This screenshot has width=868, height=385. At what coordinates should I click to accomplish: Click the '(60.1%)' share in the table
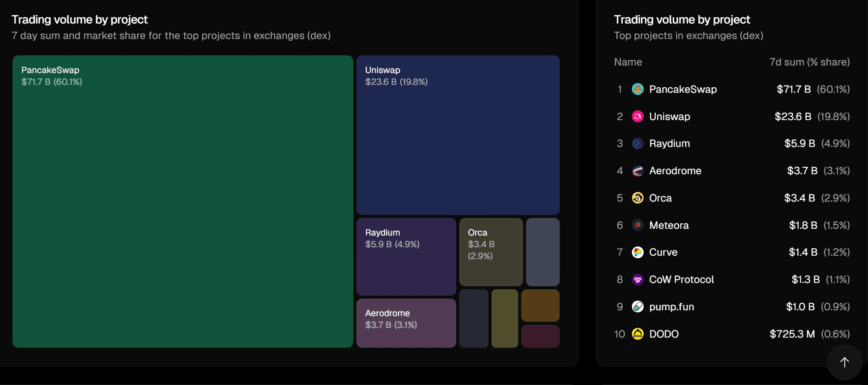coord(833,89)
